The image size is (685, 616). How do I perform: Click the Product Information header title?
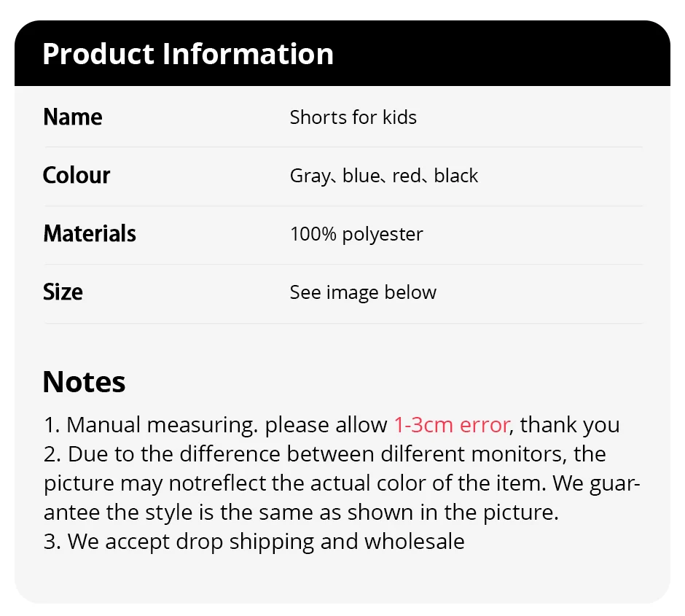(x=187, y=55)
